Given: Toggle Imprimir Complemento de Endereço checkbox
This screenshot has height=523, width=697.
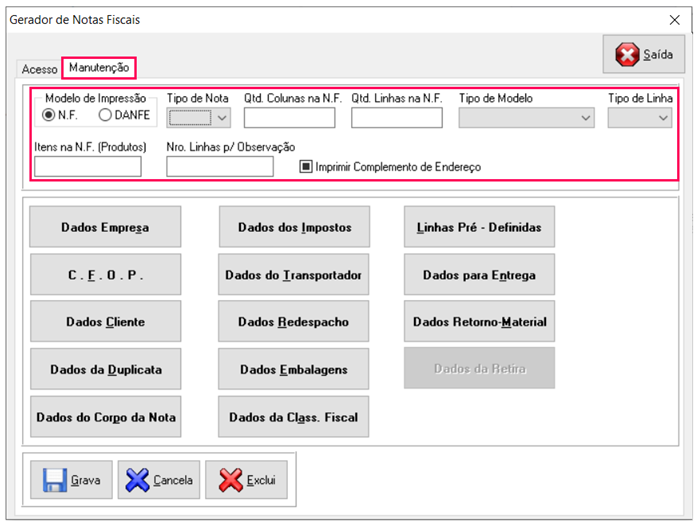Looking at the screenshot, I should click(307, 167).
